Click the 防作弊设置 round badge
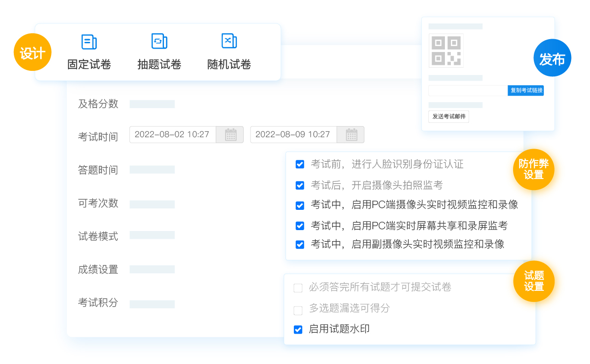This screenshot has height=364, width=590. [533, 169]
